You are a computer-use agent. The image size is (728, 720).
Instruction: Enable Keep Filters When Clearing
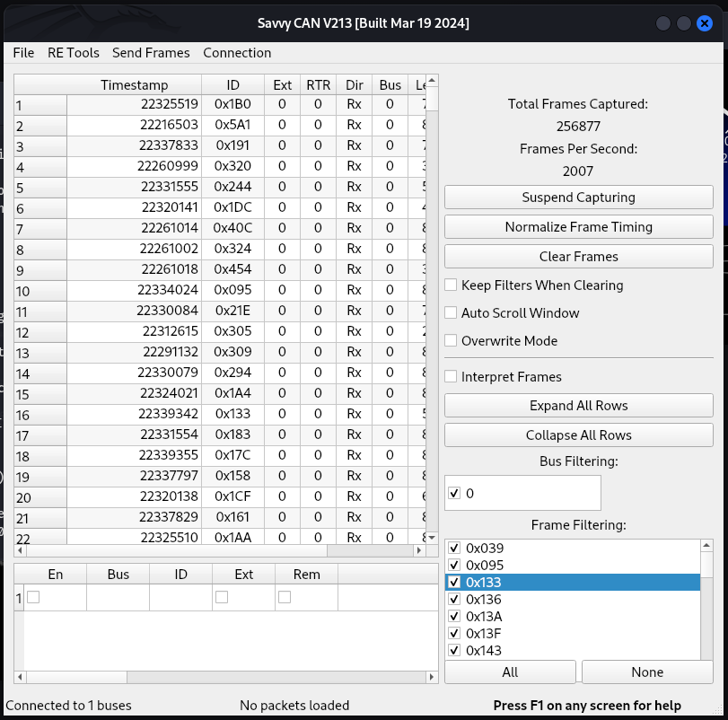pos(452,285)
